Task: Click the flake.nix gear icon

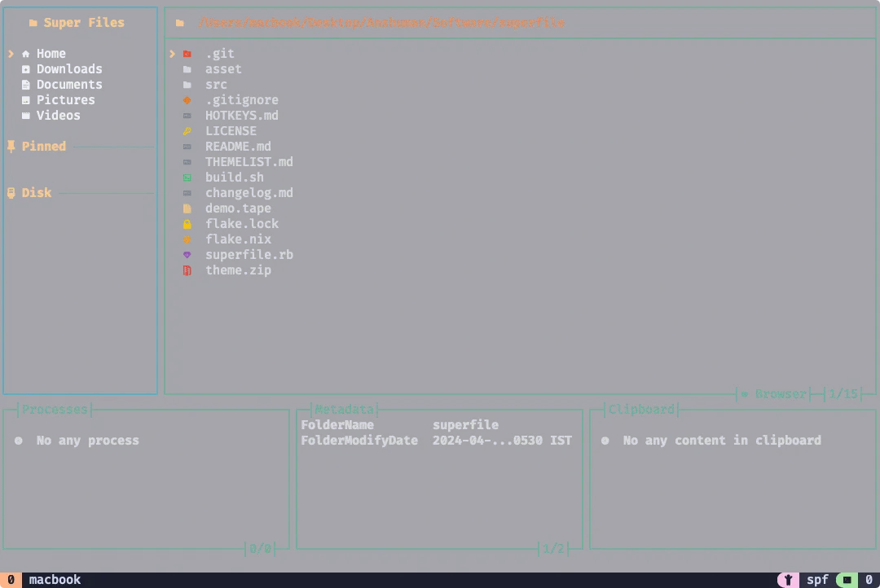Action: coord(187,239)
